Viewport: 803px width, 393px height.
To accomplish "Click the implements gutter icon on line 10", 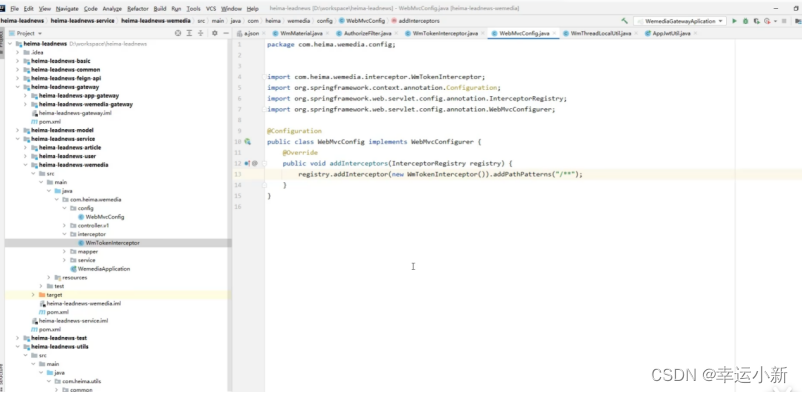I will (247, 142).
